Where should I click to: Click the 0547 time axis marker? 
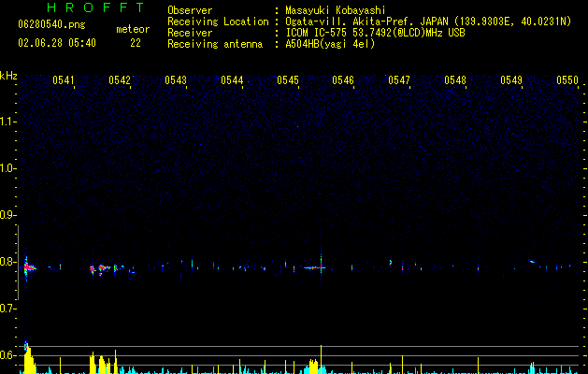(399, 80)
